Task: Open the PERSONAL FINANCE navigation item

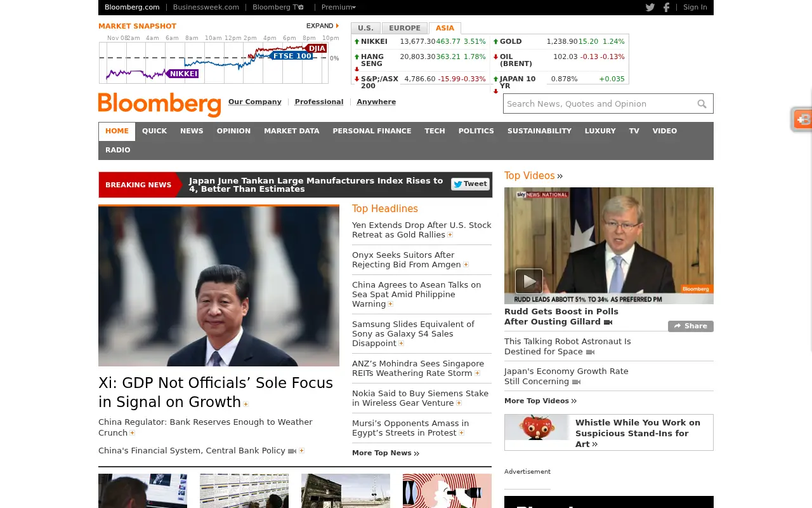Action: (x=372, y=131)
